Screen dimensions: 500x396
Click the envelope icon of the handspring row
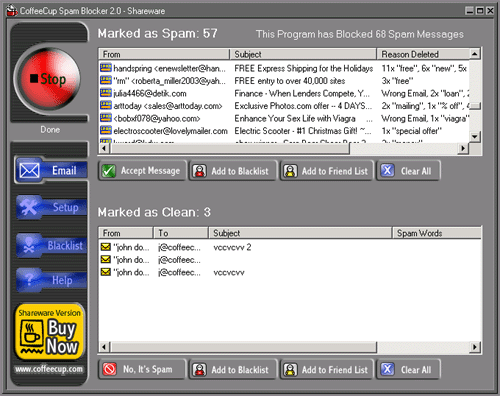coord(106,68)
